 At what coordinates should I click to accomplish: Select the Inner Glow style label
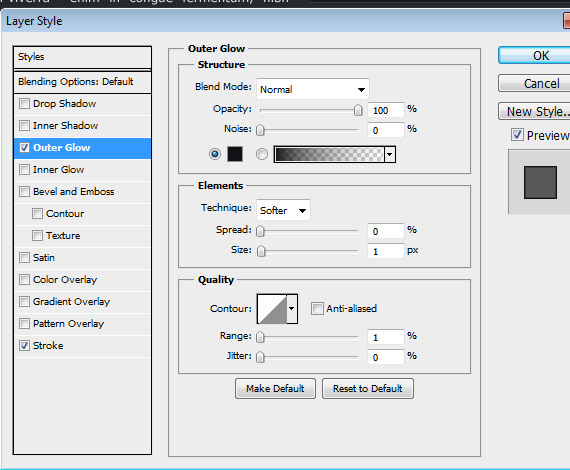(x=59, y=170)
